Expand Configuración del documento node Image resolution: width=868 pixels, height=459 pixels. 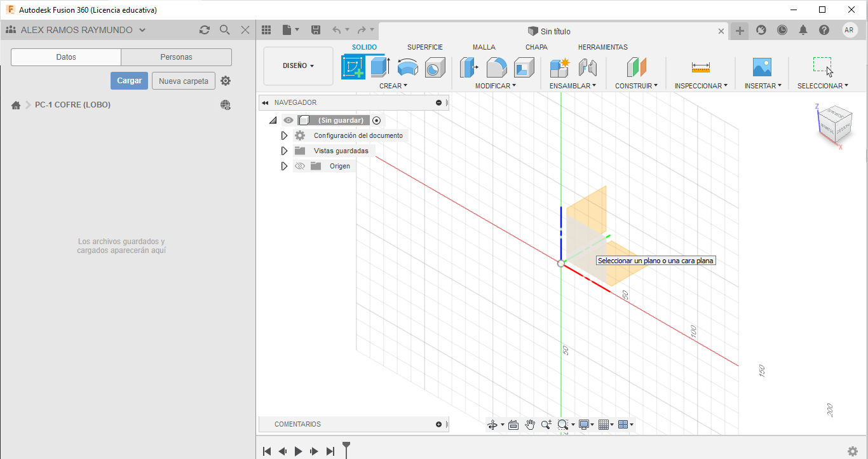click(x=284, y=135)
